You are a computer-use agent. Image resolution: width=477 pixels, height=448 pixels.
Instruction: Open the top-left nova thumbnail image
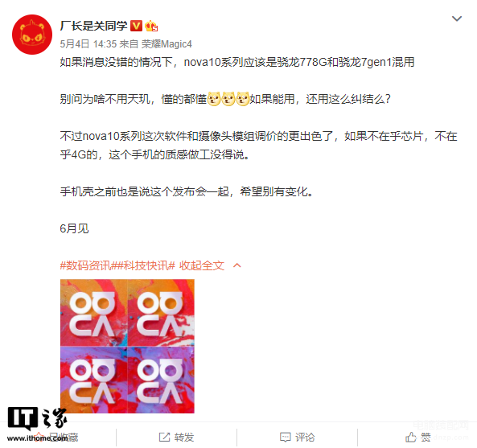(93, 312)
